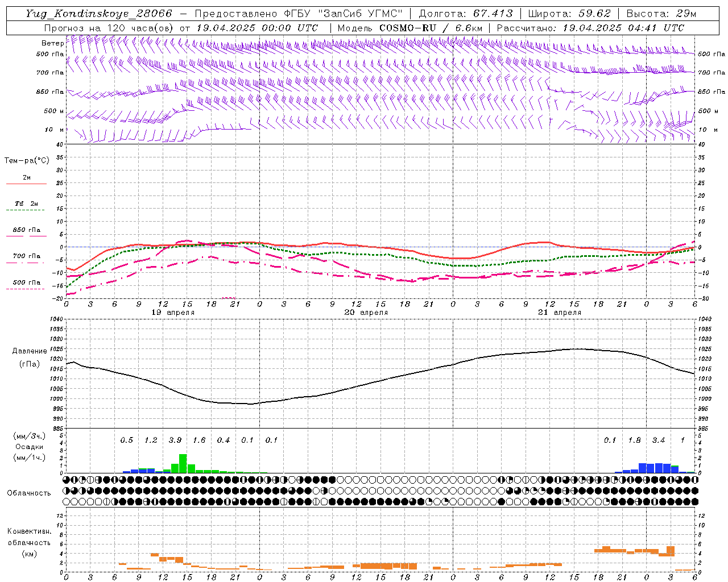Select the forecast length text Прогноз на 120 часа(ов)
The width and height of the screenshot is (728, 582).
(110, 28)
